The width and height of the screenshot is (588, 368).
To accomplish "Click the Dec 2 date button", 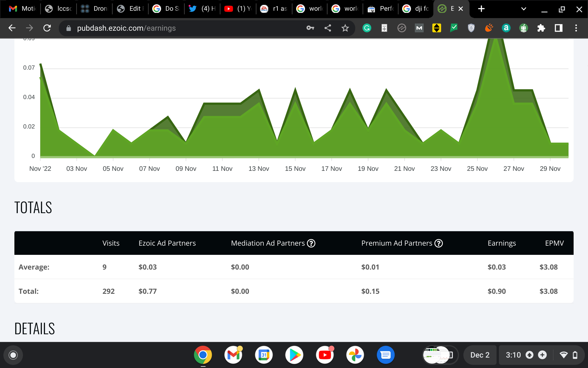I will 480,355.
